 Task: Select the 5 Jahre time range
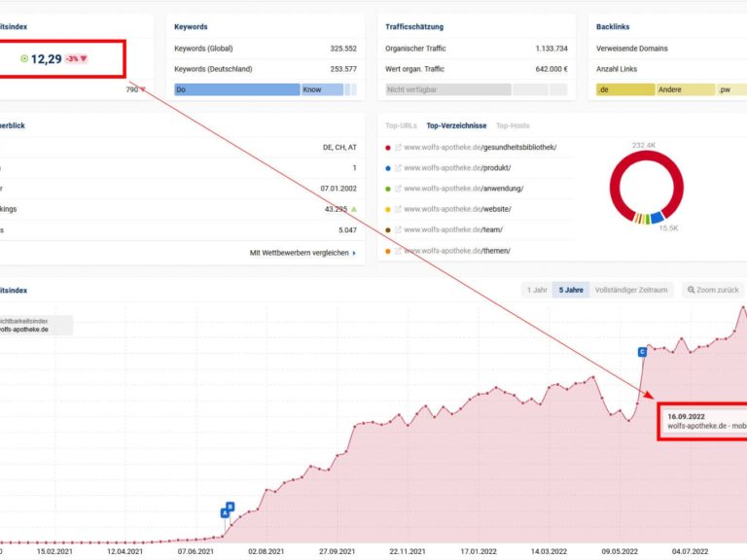pyautogui.click(x=571, y=290)
